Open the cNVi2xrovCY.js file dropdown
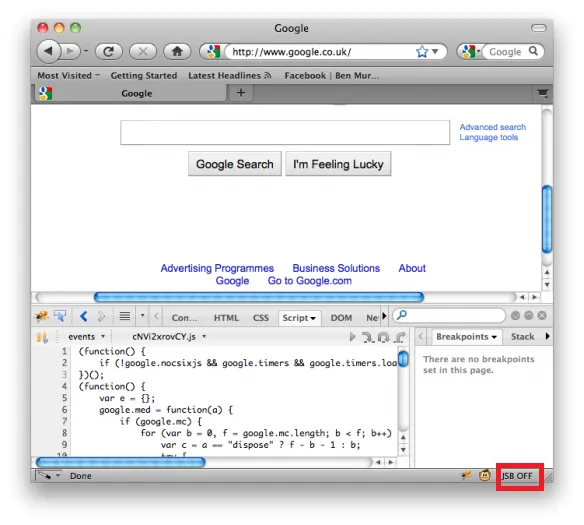The width and height of the screenshot is (584, 525). coord(169,337)
